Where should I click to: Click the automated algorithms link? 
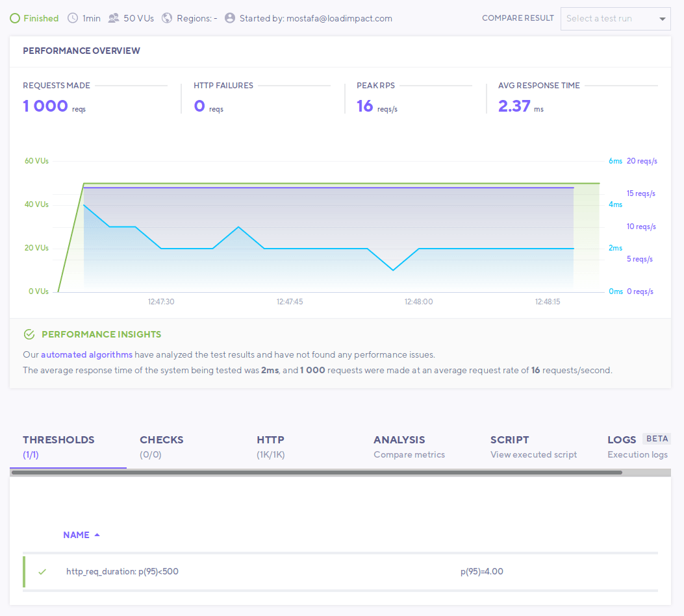[86, 354]
